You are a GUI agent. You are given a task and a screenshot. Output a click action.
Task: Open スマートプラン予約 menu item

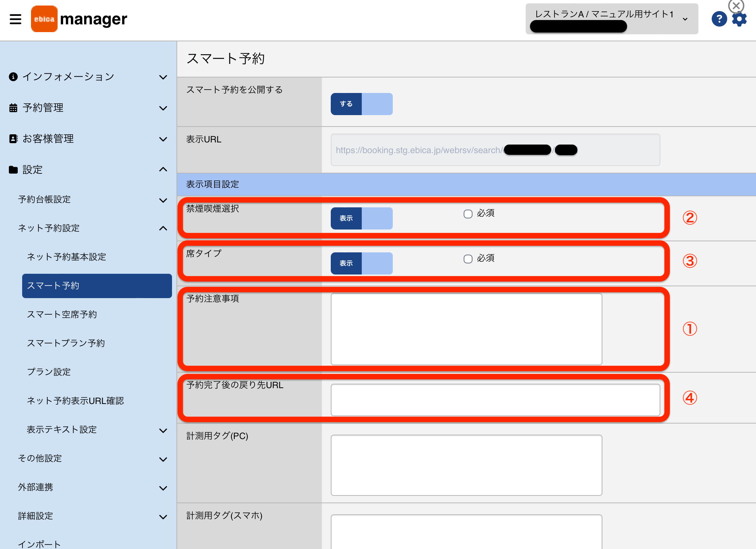66,343
